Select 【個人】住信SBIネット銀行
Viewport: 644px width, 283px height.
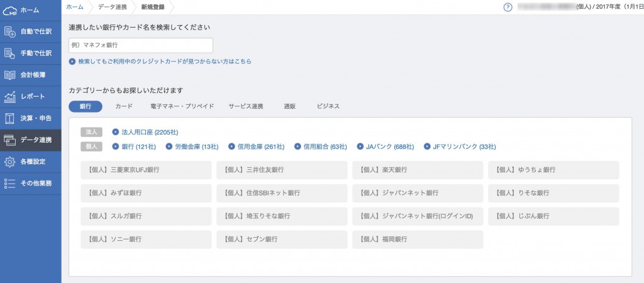tap(282, 193)
